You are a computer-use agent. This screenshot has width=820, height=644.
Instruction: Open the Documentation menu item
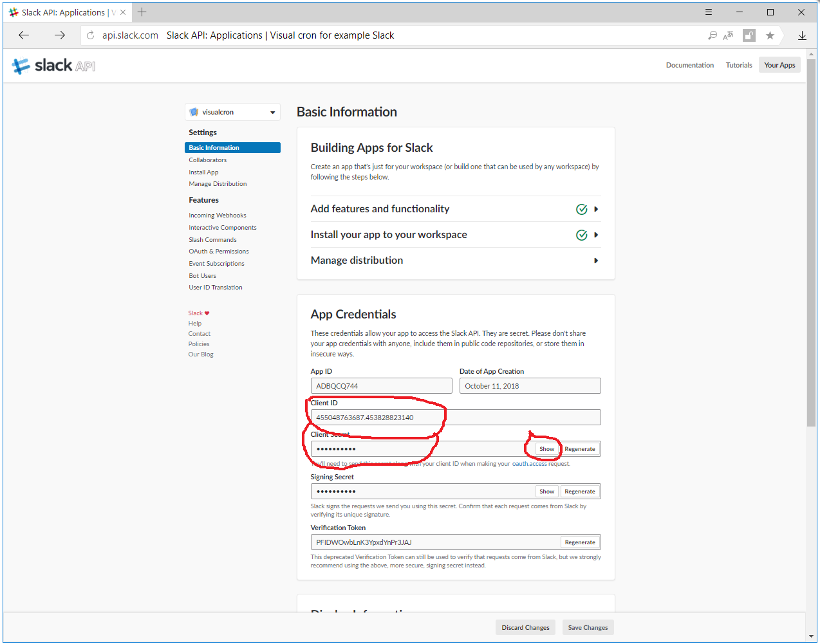(x=689, y=64)
